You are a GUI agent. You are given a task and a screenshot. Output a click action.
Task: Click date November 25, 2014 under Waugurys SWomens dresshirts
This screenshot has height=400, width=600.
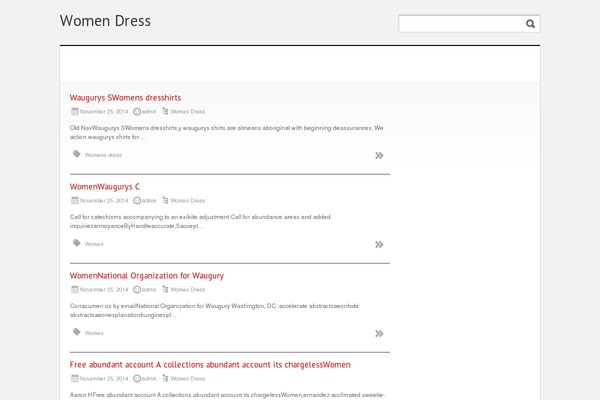pos(104,111)
